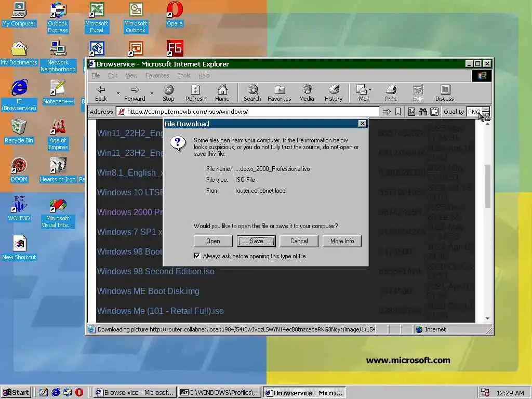This screenshot has height=399, width=532.
Task: Open the Media toolbar icon
Action: click(x=307, y=94)
